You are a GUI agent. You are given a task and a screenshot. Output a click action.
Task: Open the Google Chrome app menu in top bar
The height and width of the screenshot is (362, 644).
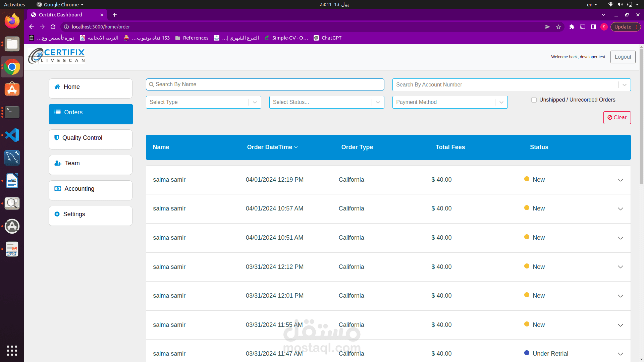[x=60, y=4]
